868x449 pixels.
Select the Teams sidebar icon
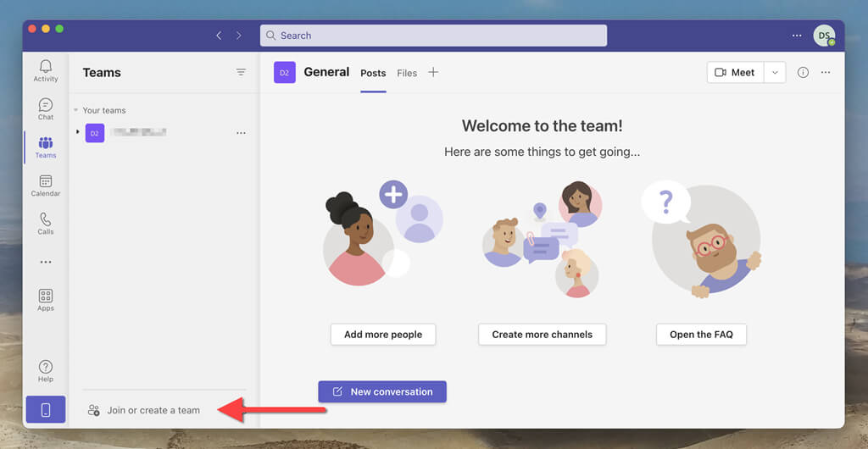[x=46, y=147]
